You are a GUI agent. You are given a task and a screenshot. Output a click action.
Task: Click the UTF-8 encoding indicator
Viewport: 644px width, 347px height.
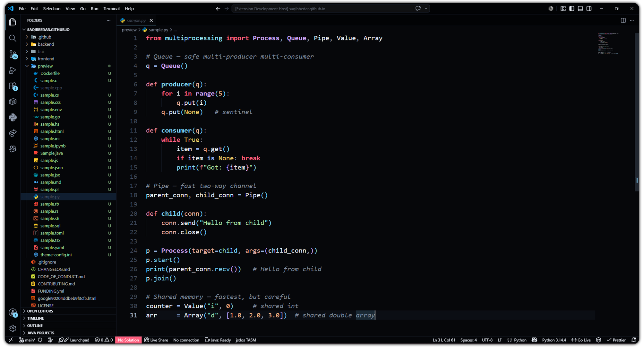[487, 340]
